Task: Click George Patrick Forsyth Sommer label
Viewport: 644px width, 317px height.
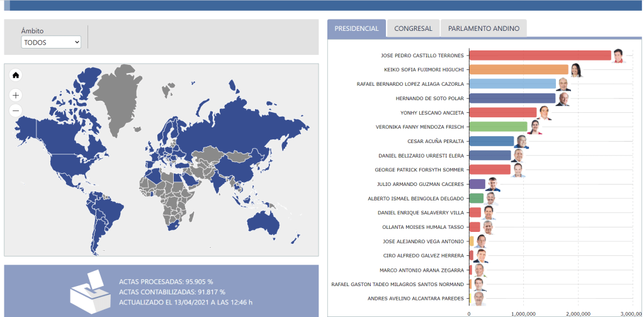Action: click(x=419, y=170)
